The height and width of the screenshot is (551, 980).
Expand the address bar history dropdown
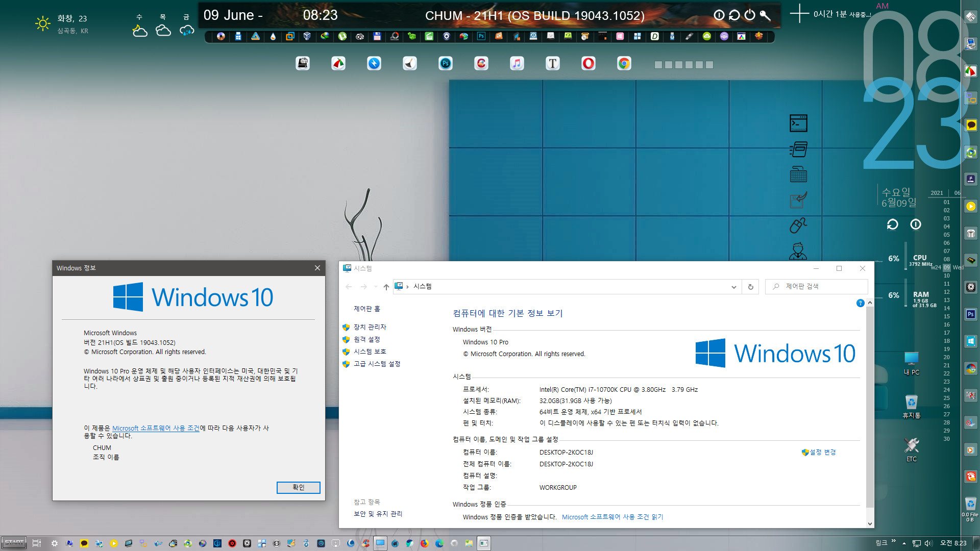[x=733, y=287]
